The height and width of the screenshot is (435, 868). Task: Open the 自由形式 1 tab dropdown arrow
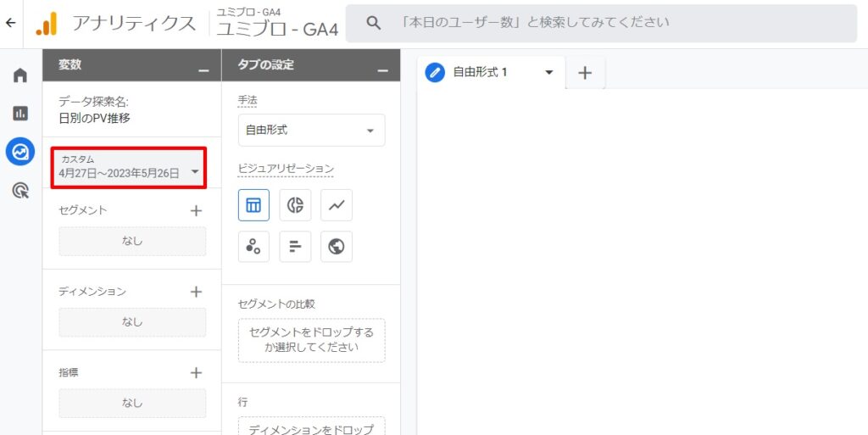[x=548, y=73]
